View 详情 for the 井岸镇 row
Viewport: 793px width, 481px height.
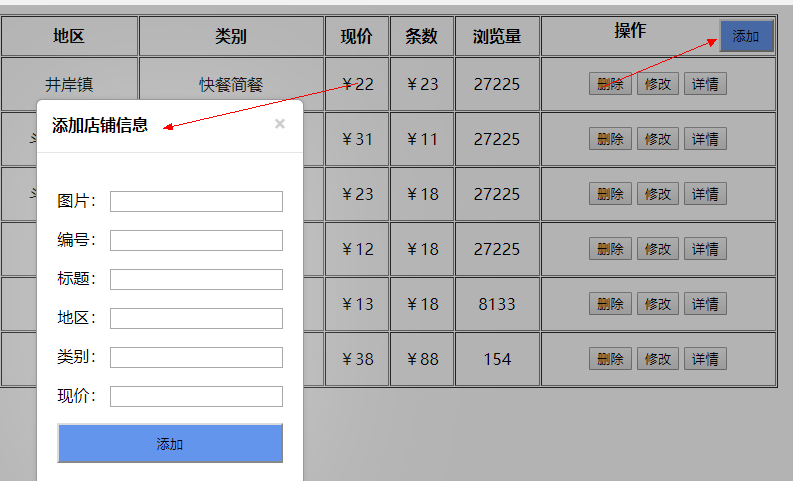705,83
